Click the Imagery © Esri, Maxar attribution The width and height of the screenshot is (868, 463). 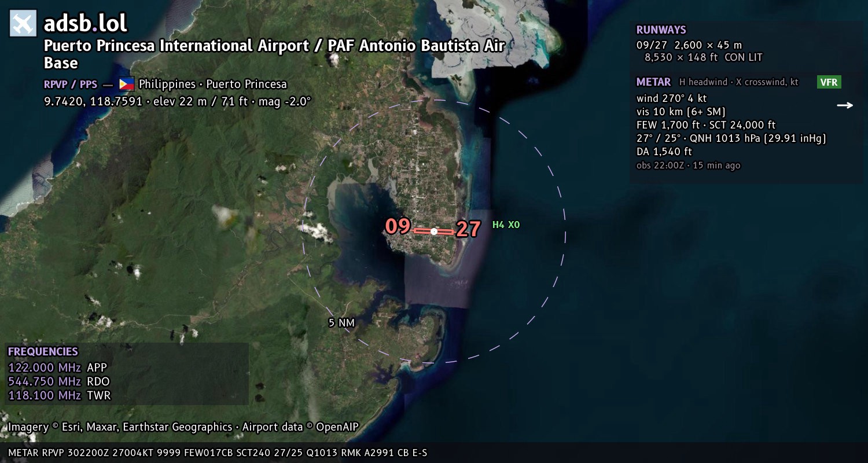tap(120, 427)
